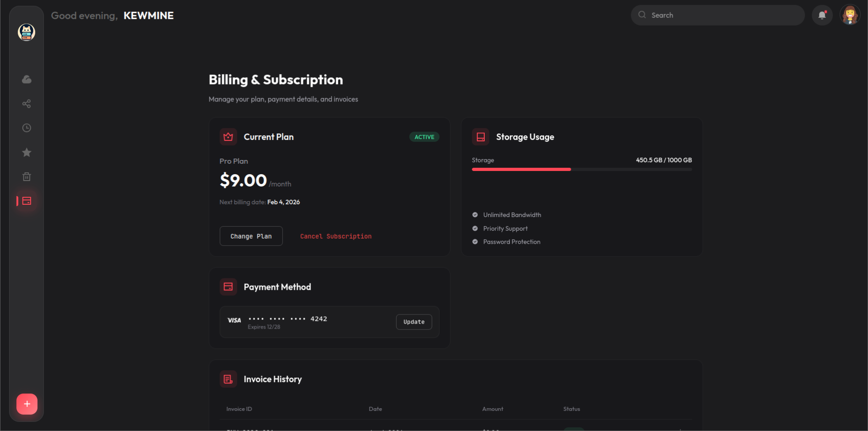This screenshot has height=431, width=868.
Task: Click the Billing & Subscription heading
Action: [276, 80]
